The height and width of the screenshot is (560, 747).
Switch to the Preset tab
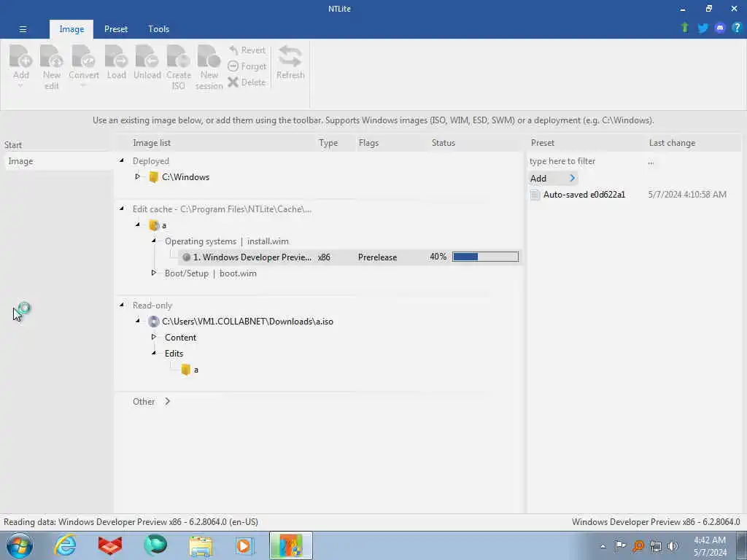116,29
